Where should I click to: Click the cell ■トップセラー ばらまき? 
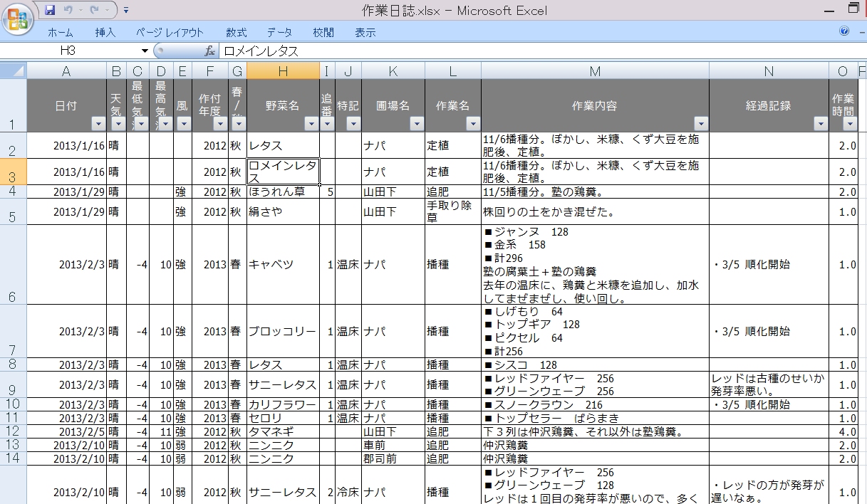click(596, 419)
